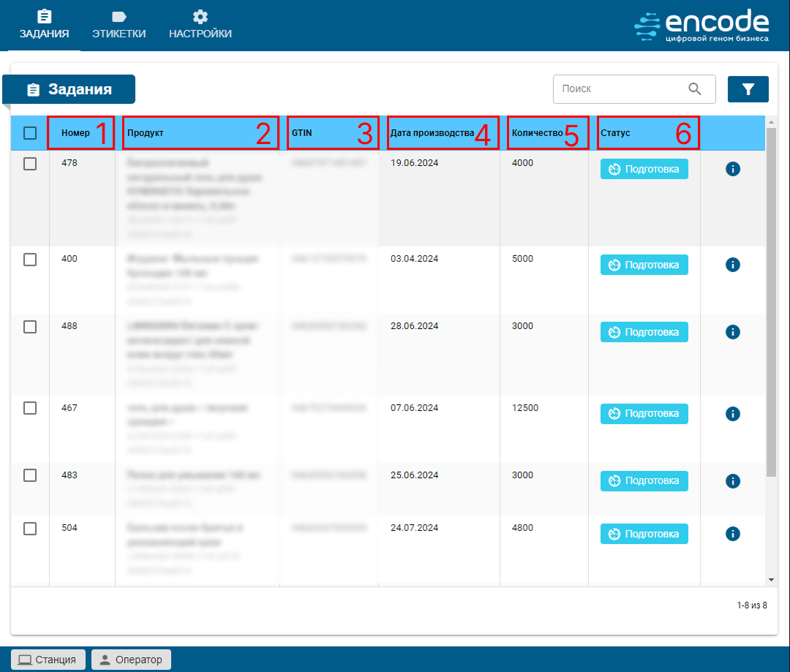The width and height of the screenshot is (790, 672).
Task: Click the scrollbar up arrow
Action: click(771, 121)
